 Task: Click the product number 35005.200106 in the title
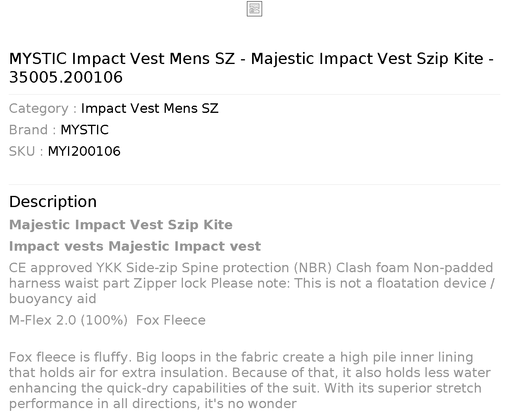(x=66, y=77)
